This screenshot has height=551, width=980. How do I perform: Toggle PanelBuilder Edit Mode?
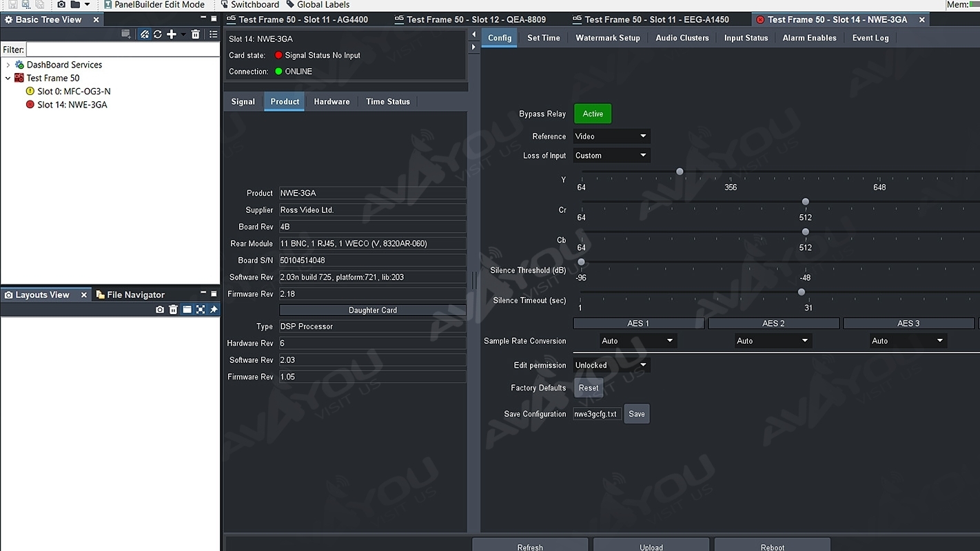(x=154, y=5)
